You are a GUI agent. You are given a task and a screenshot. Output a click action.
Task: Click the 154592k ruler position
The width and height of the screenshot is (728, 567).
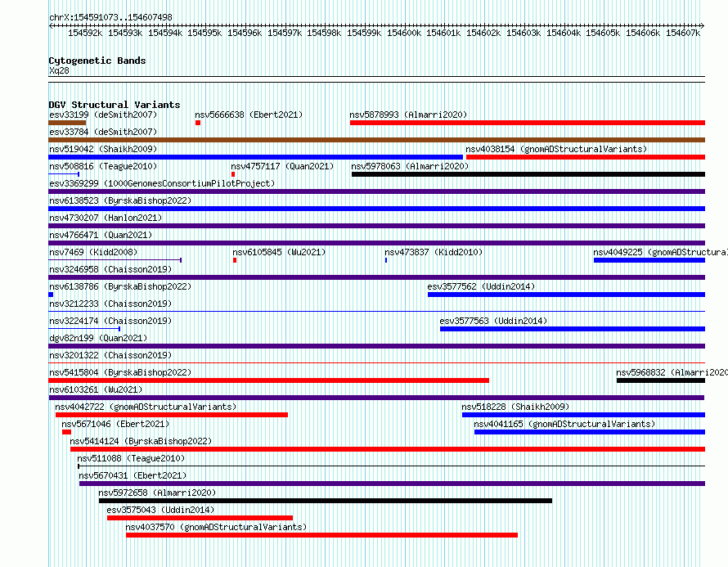tap(85, 33)
